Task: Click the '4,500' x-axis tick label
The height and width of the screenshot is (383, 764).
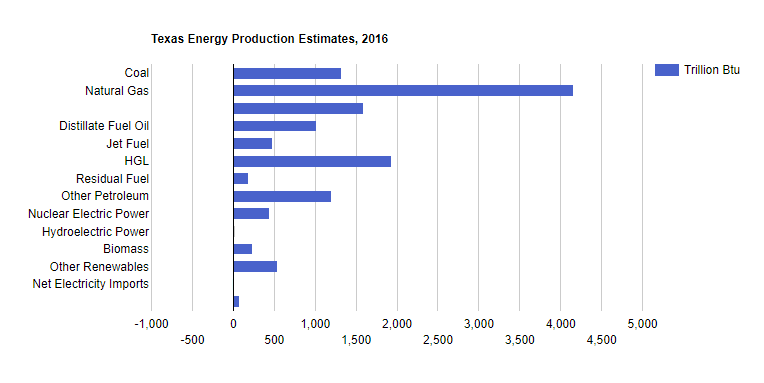Action: click(x=601, y=340)
